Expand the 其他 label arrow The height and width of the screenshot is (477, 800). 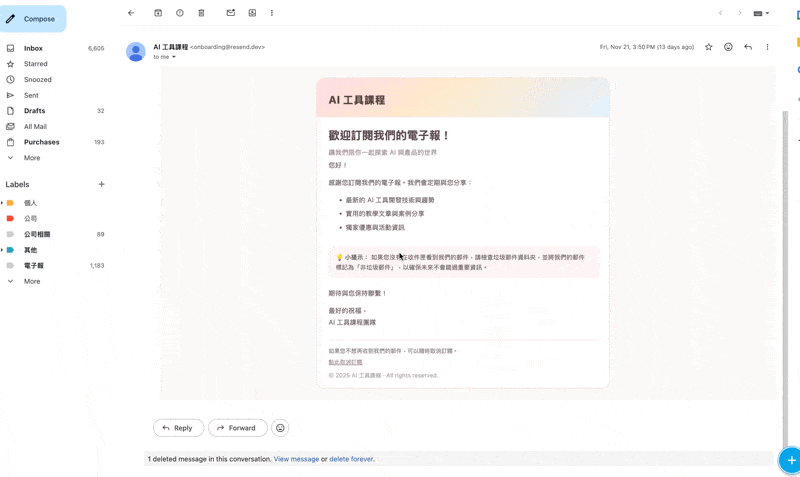click(2, 250)
